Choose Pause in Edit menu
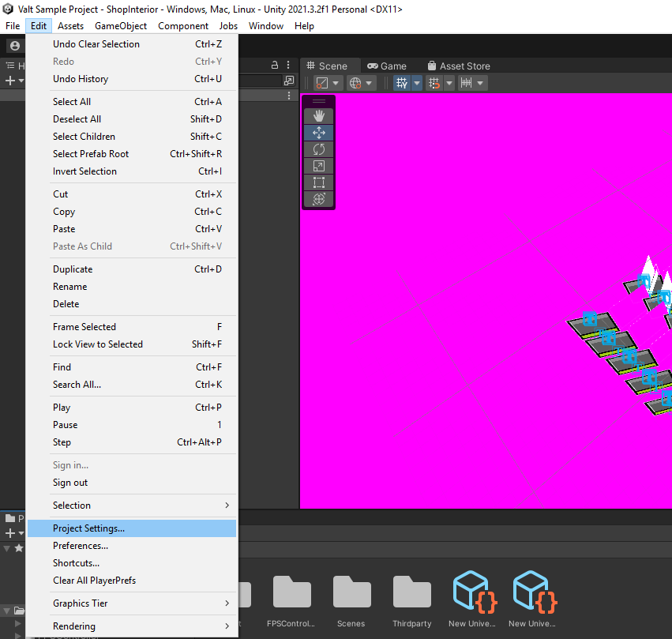 (132, 425)
